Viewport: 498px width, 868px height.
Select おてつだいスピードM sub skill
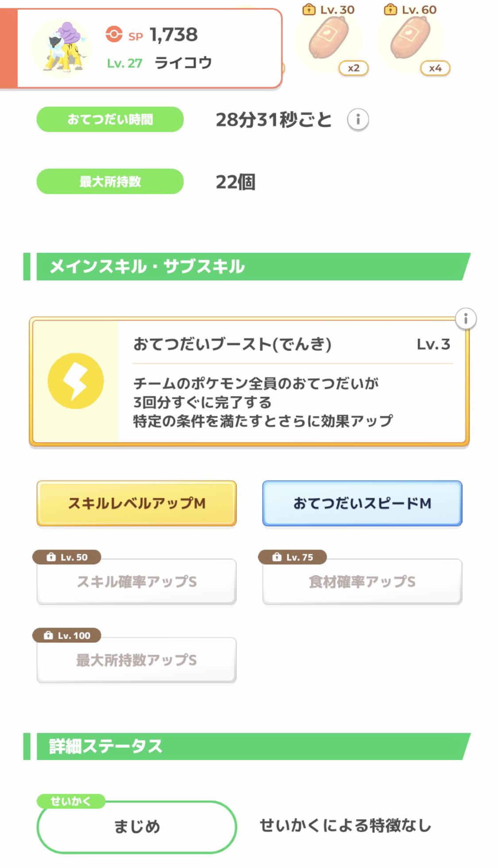[x=362, y=504]
